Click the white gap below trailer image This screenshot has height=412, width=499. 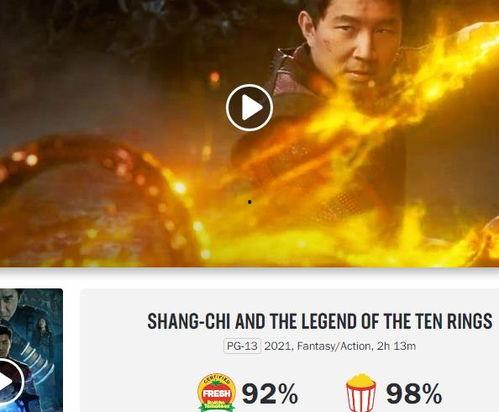pos(249,277)
